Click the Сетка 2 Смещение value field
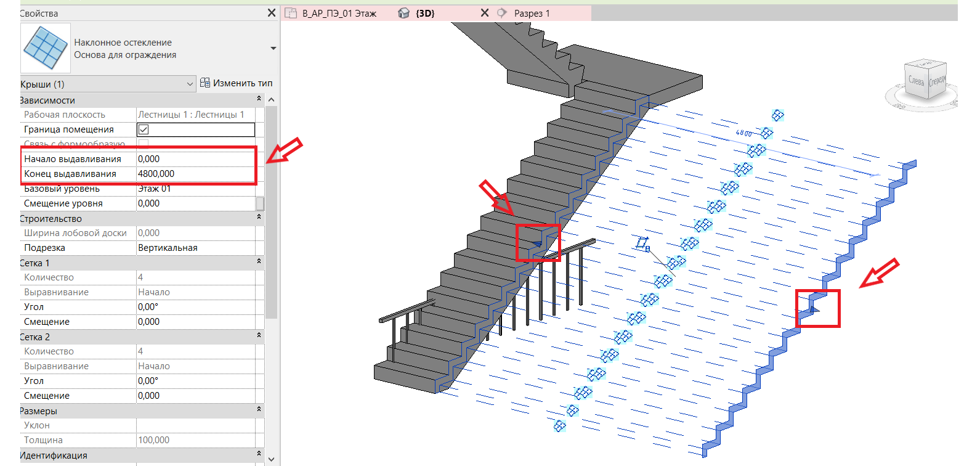Screen dimensions: 980x466 point(195,396)
